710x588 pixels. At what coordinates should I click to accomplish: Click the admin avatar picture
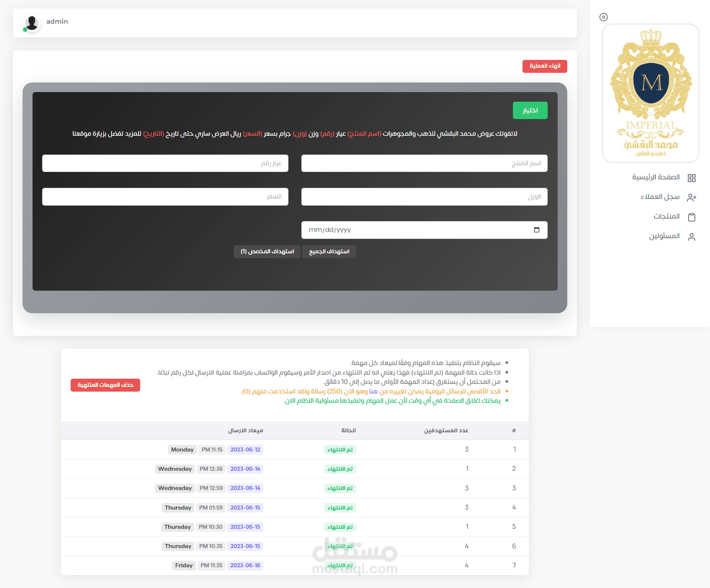(32, 23)
